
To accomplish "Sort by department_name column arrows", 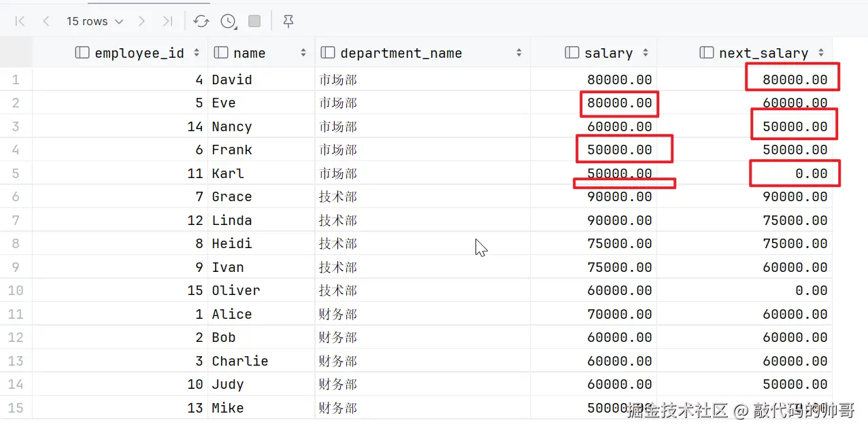I will [x=519, y=52].
